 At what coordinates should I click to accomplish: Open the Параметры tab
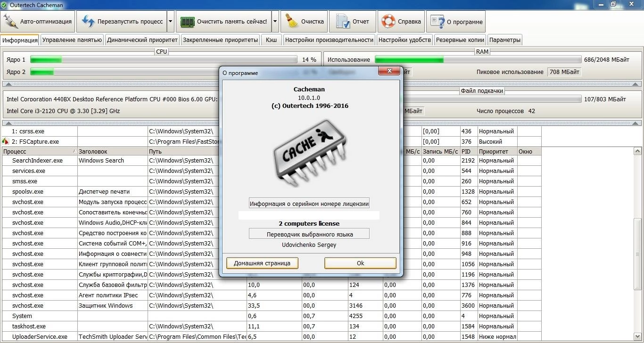[504, 40]
